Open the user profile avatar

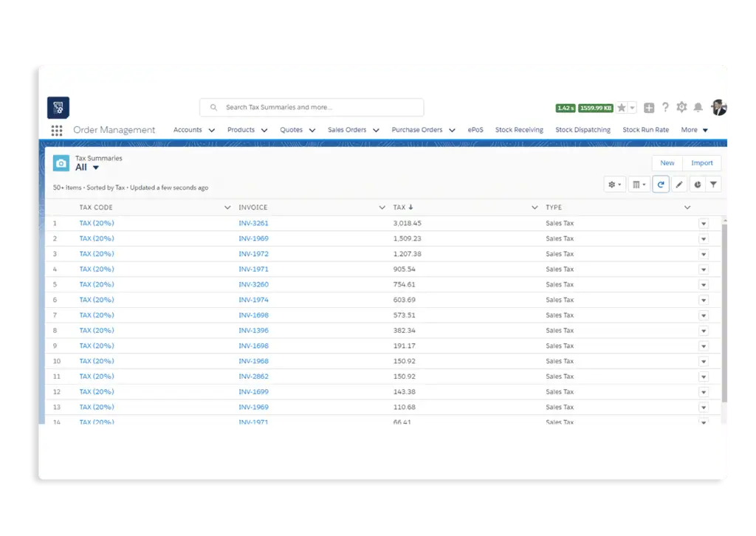click(x=718, y=108)
